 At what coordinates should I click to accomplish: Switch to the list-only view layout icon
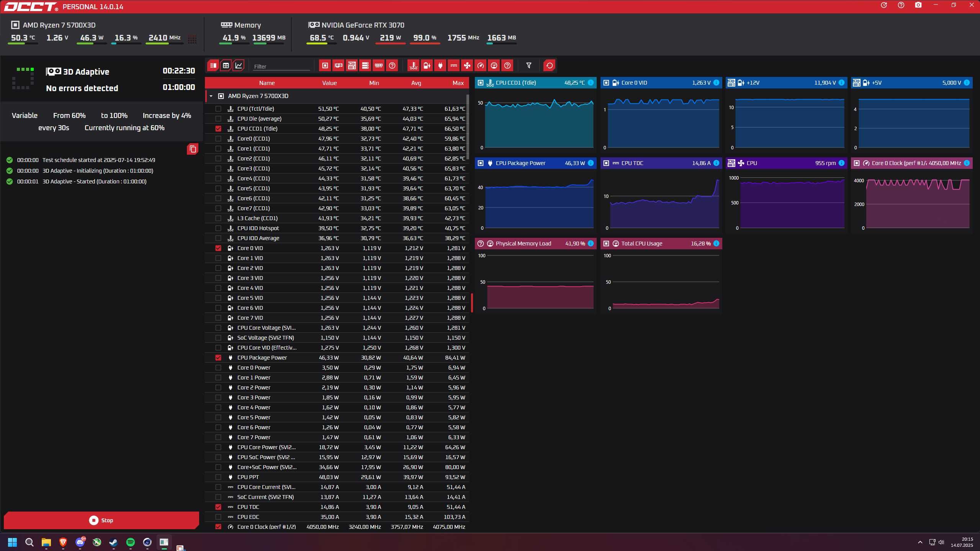pos(213,65)
